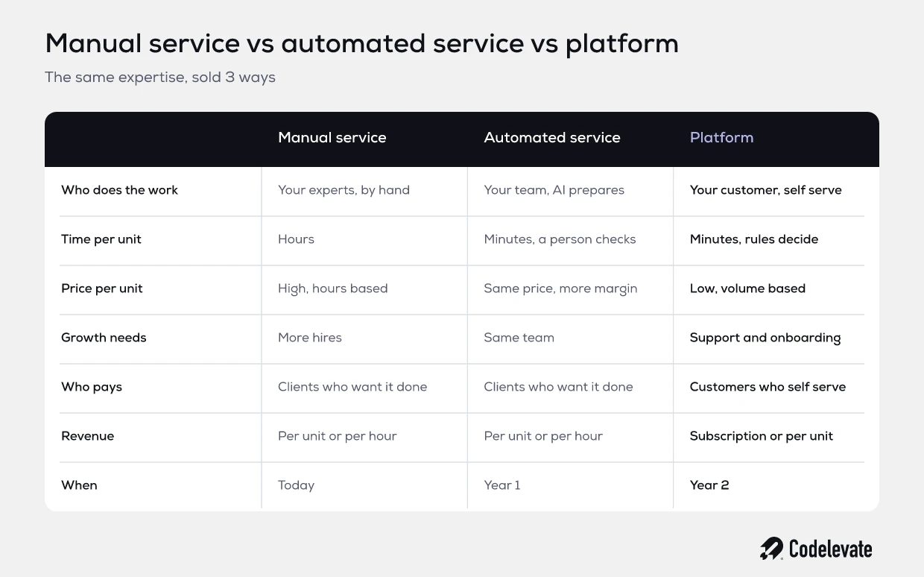Select cell 'Your team, AI prepares'
The image size is (924, 577).
(x=554, y=190)
